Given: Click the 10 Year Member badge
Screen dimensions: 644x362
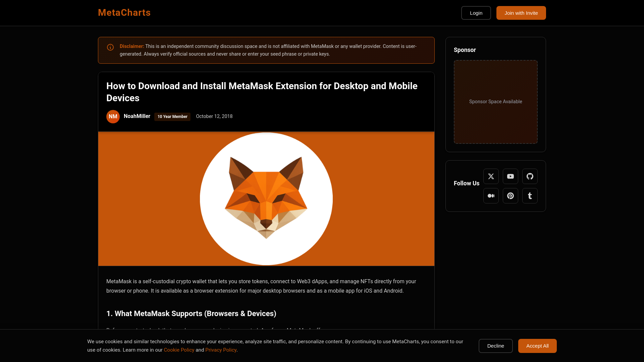Looking at the screenshot, I should 172,117.
